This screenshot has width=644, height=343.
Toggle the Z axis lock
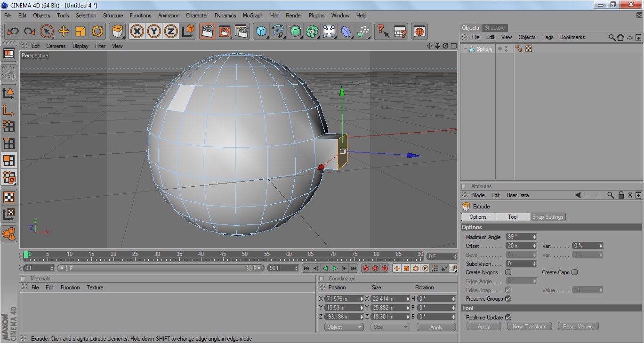coord(171,32)
